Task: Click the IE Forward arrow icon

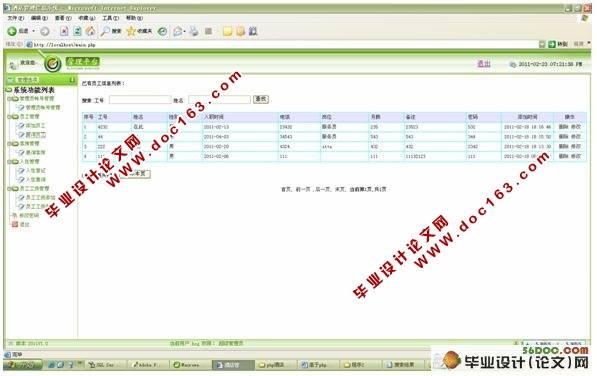Action: pyautogui.click(x=45, y=31)
